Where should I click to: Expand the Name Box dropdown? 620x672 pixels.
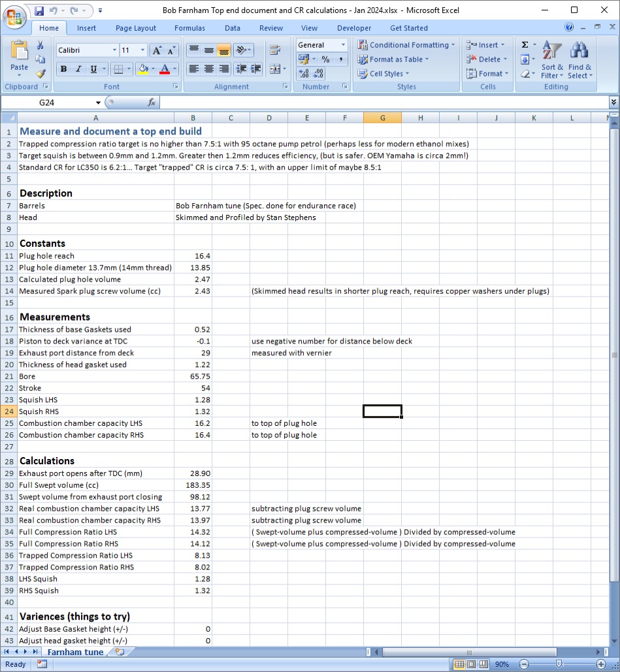[x=98, y=103]
